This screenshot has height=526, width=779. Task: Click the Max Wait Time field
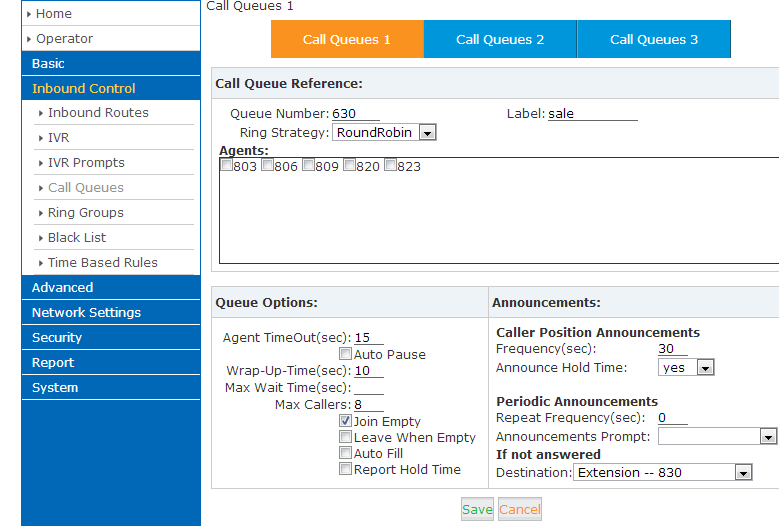pyautogui.click(x=368, y=388)
